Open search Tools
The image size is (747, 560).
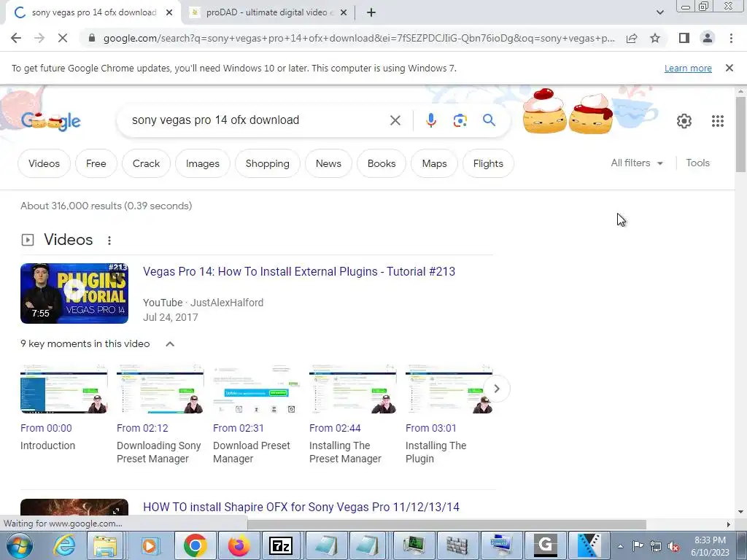(x=697, y=163)
